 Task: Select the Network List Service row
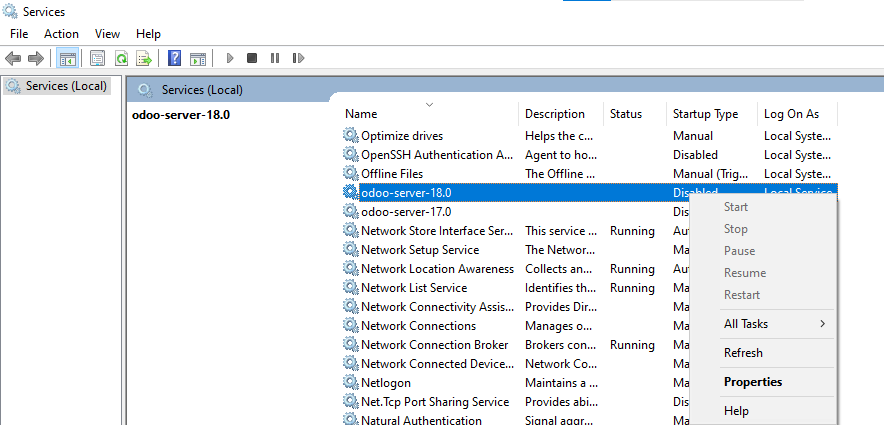[x=414, y=288]
